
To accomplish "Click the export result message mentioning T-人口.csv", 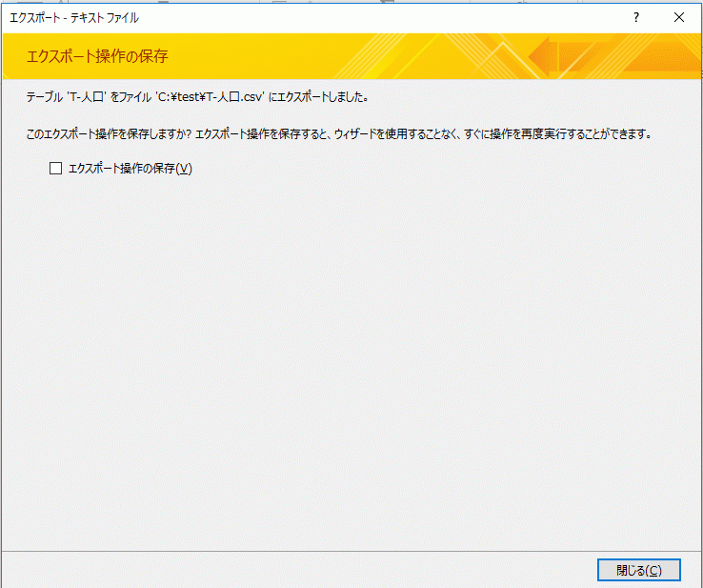I will click(197, 97).
